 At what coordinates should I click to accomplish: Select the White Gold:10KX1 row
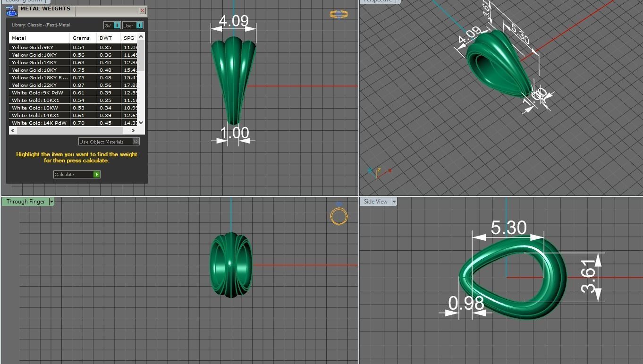click(73, 100)
